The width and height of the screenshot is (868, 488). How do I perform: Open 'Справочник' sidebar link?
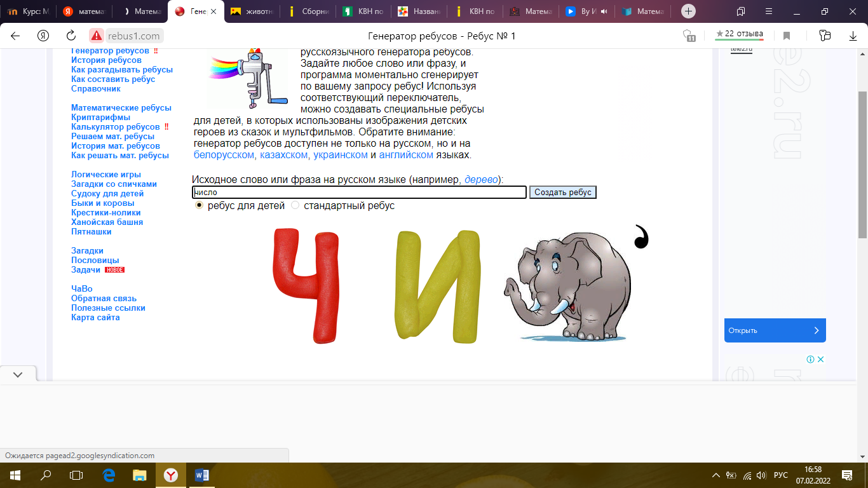coord(96,89)
